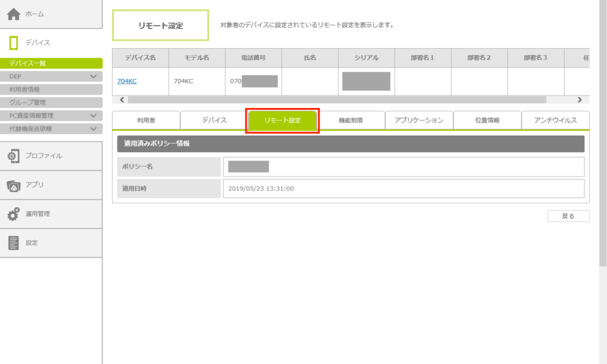Expand the DEP submenu
Image resolution: width=607 pixels, height=364 pixels.
pos(93,76)
